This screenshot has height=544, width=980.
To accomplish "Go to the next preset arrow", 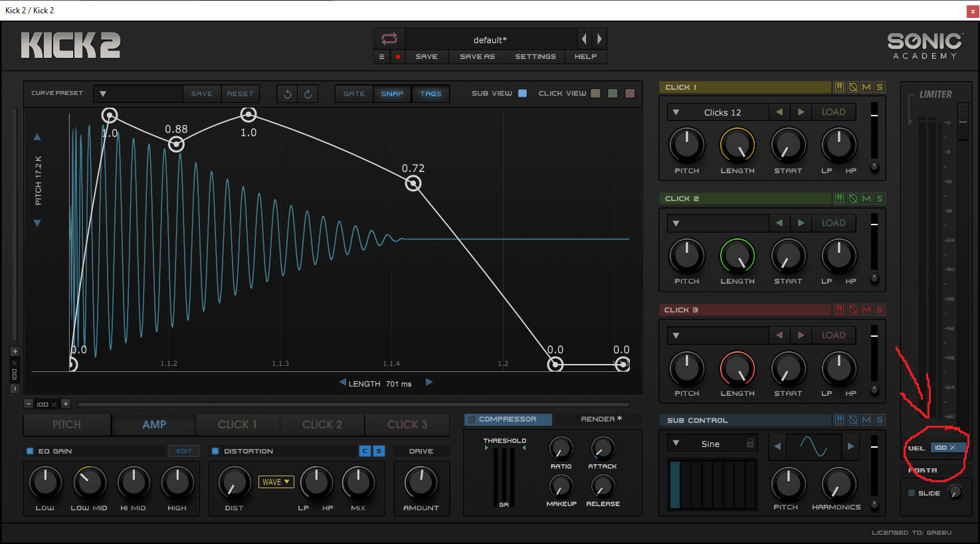I will [x=599, y=39].
